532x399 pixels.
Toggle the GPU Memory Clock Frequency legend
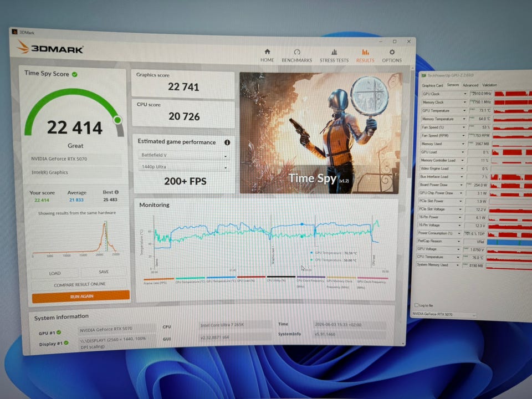click(x=341, y=282)
